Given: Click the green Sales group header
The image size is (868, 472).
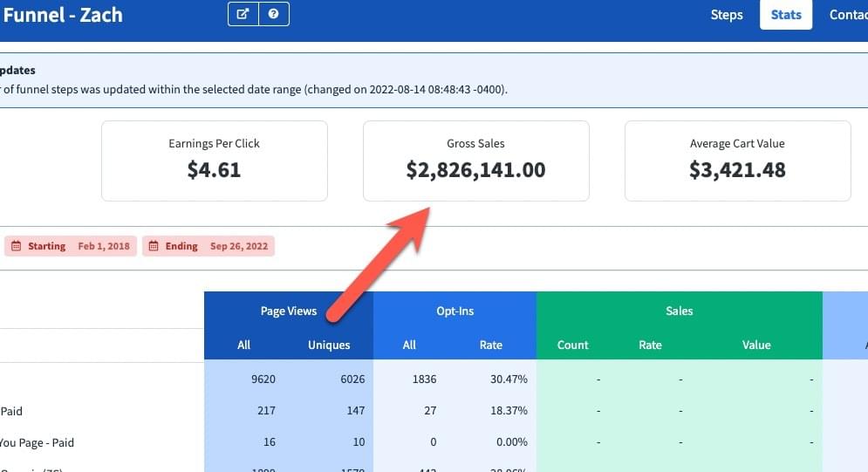Looking at the screenshot, I should (679, 311).
